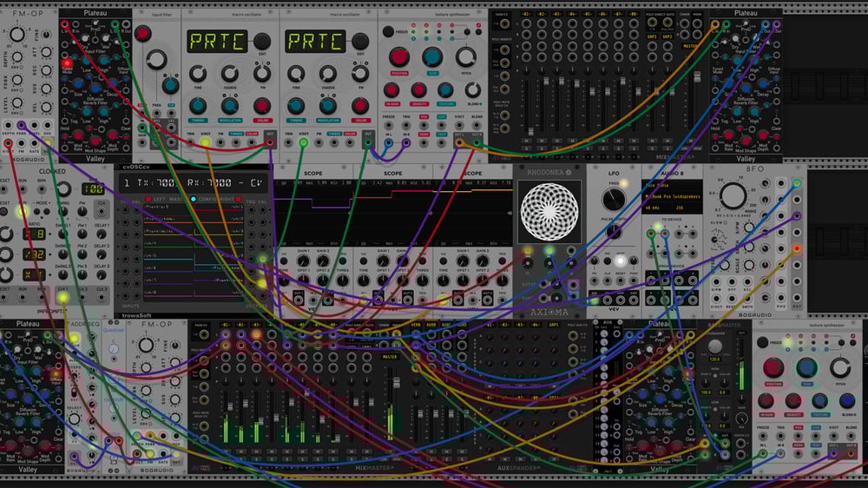The width and height of the screenshot is (868, 488).
Task: Mute GRP1 on the top MixMaster
Action: 652,142
